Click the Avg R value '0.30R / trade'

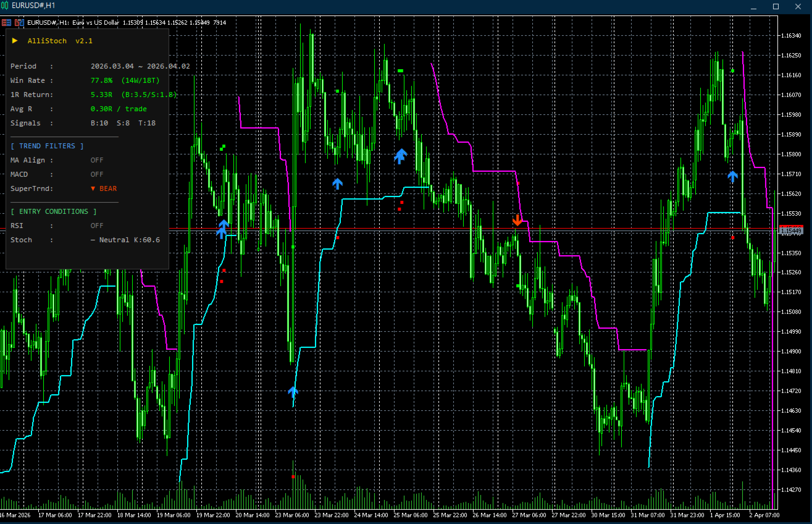[119, 109]
